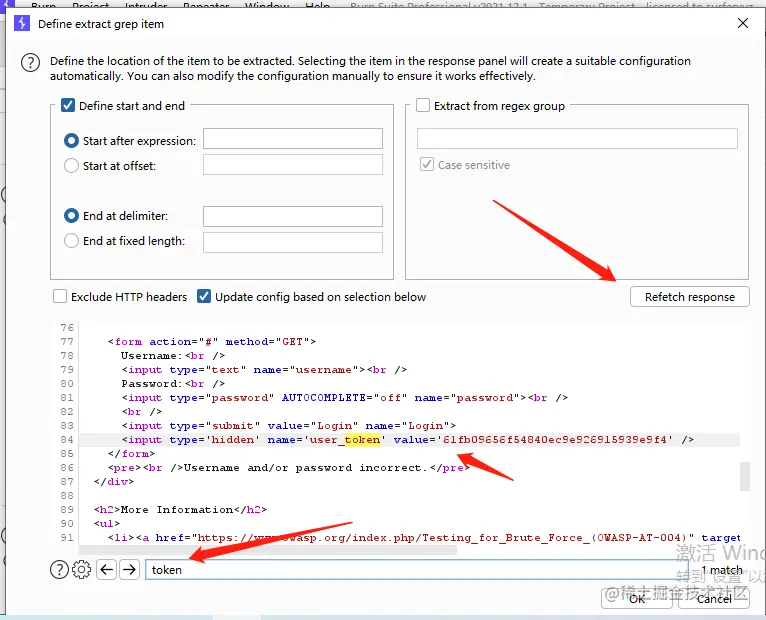Select End at fixed length radio button
Viewport: 766px width, 620px height.
click(71, 240)
